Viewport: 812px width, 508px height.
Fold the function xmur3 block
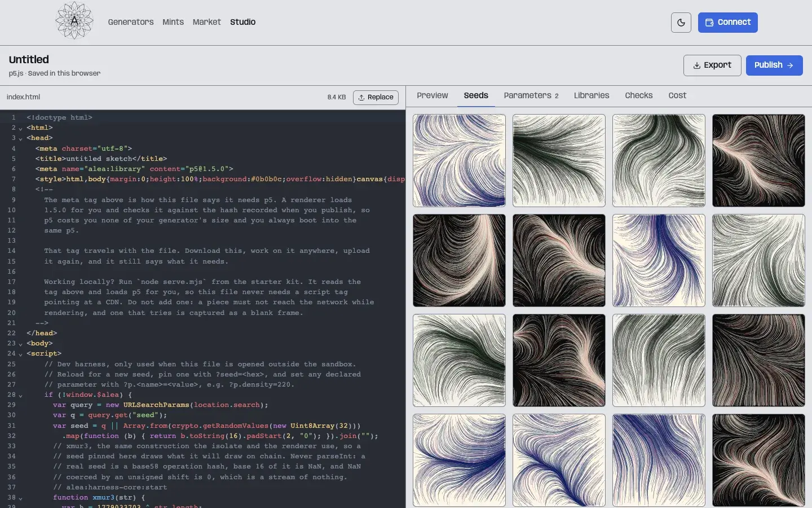tap(20, 498)
